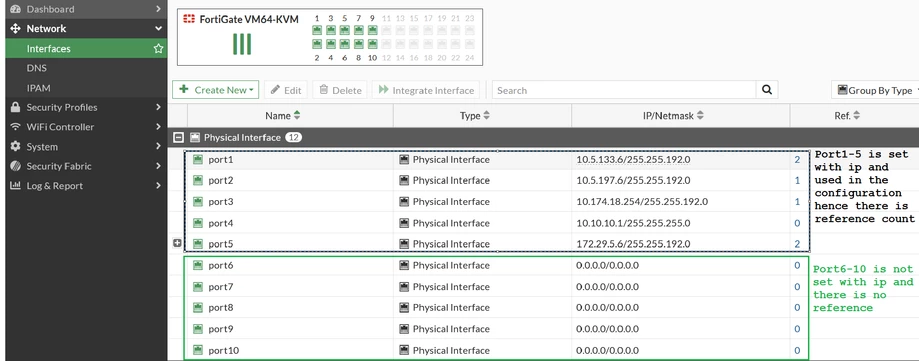Open the Group By Type dropdown

coord(875,90)
